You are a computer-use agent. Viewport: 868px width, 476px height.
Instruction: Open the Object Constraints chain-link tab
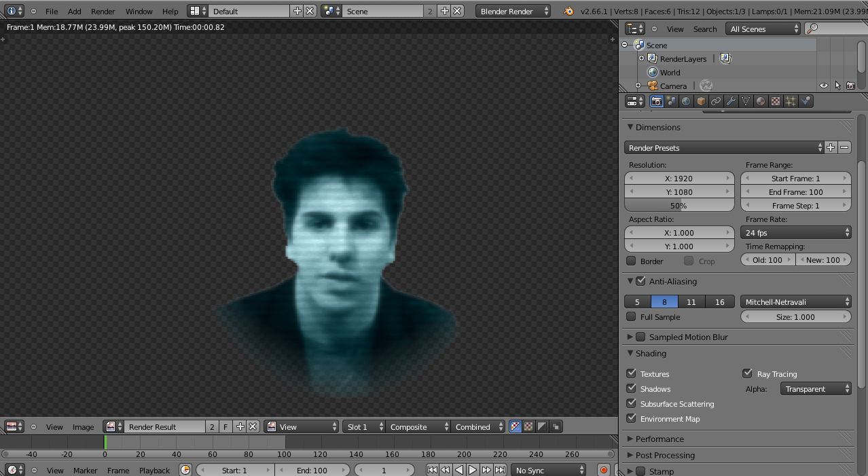(716, 101)
